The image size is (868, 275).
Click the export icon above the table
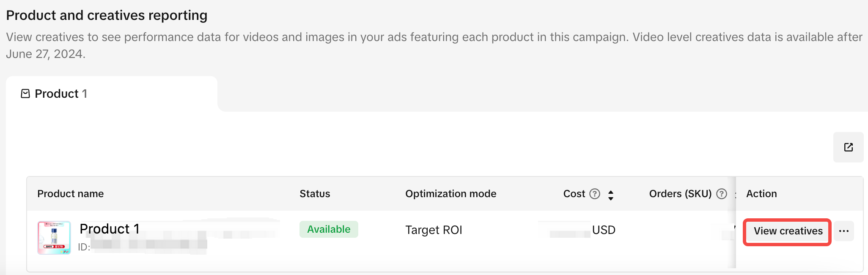(x=848, y=147)
